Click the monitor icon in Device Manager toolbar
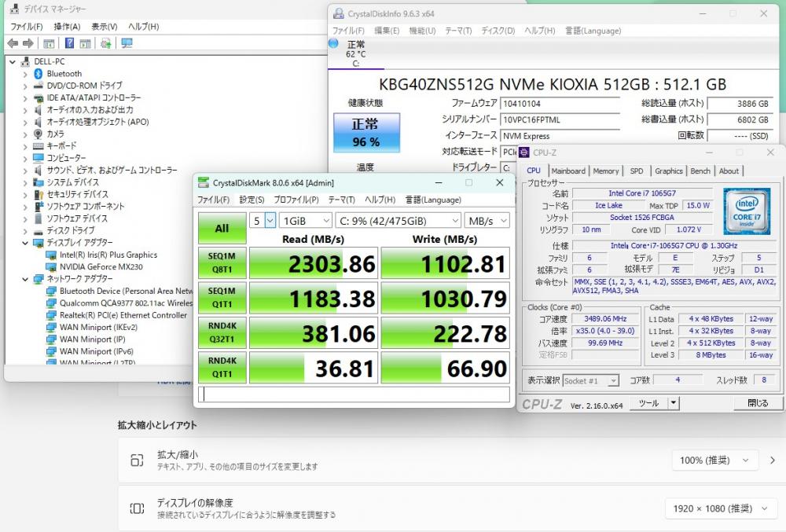The height and width of the screenshot is (532, 786). (x=127, y=43)
